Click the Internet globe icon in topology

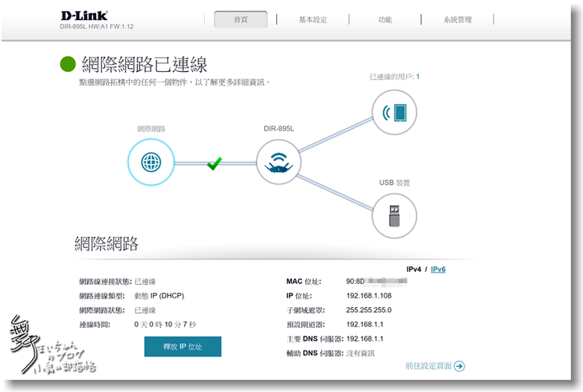click(x=151, y=163)
